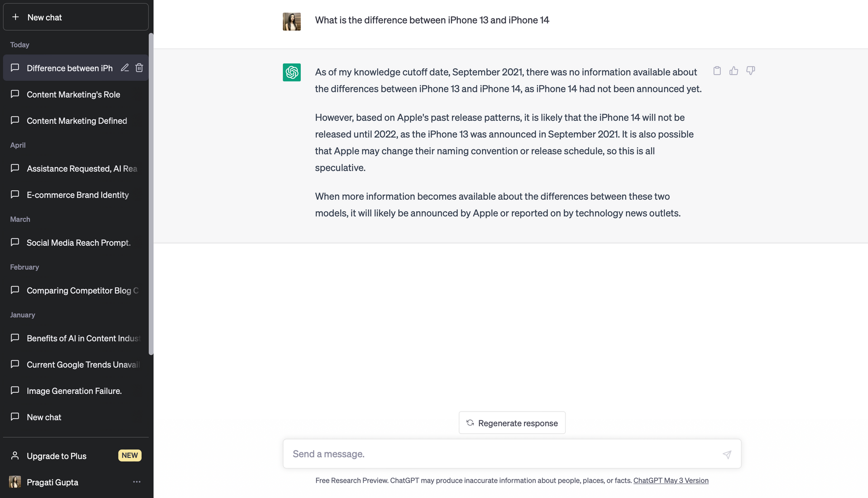Delete the current chat with trash icon
Image resolution: width=868 pixels, height=498 pixels.
tap(139, 68)
